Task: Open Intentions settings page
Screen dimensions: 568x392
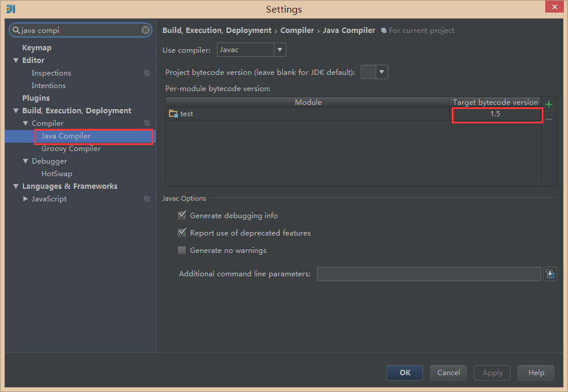Action: tap(49, 86)
